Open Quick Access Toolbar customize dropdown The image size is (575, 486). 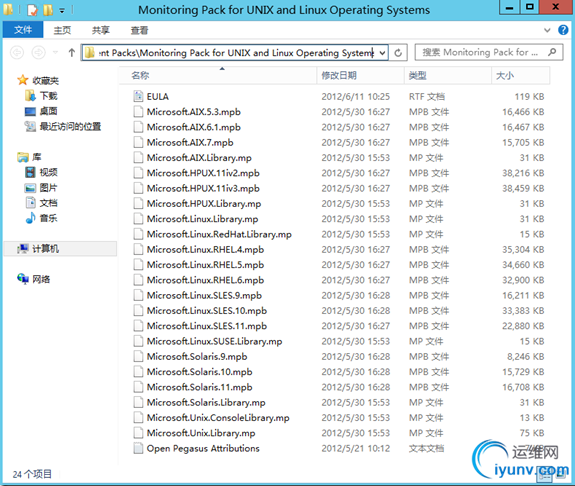pyautogui.click(x=62, y=11)
